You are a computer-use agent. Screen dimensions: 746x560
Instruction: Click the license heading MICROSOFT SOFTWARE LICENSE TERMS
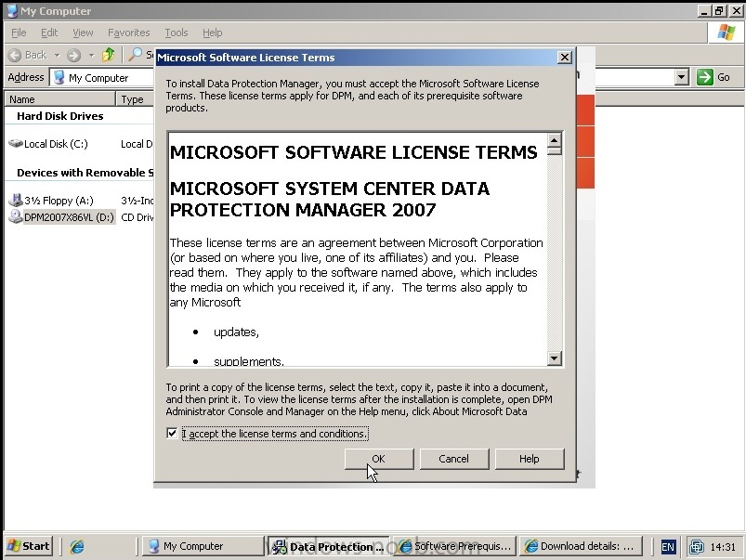[354, 152]
